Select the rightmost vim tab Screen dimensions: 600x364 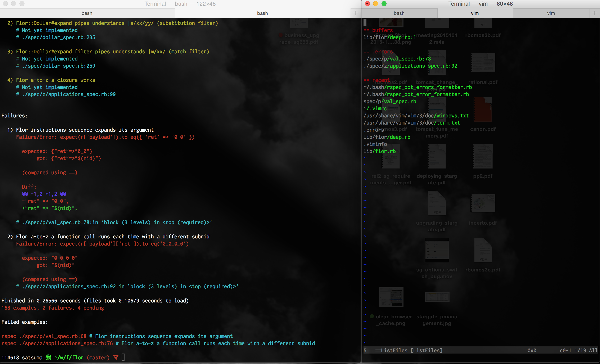pos(551,13)
